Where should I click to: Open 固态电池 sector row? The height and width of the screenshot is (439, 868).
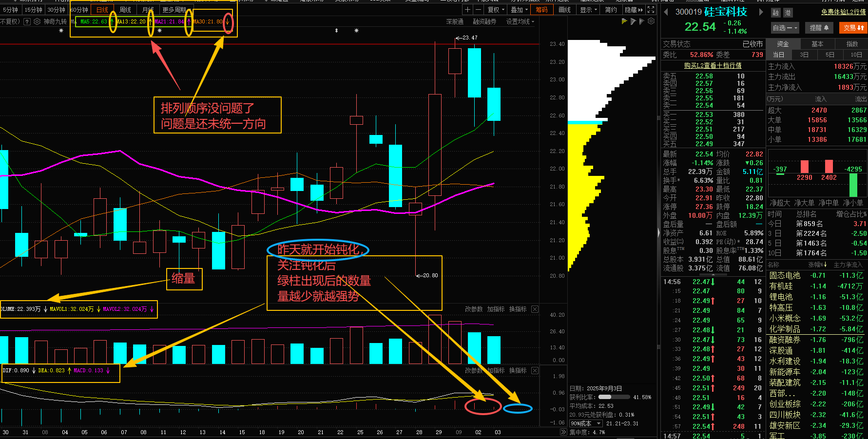coord(816,275)
